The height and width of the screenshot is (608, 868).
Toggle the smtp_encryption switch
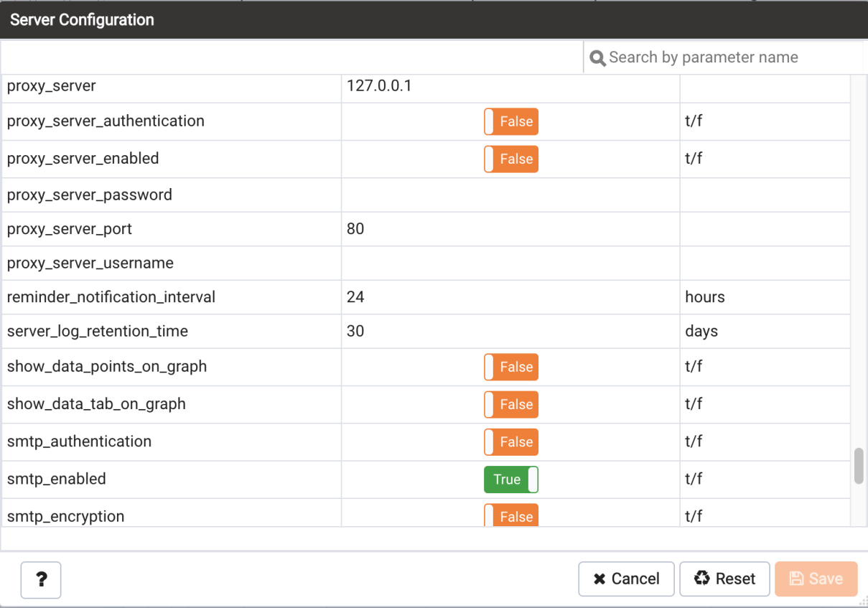tap(511, 515)
